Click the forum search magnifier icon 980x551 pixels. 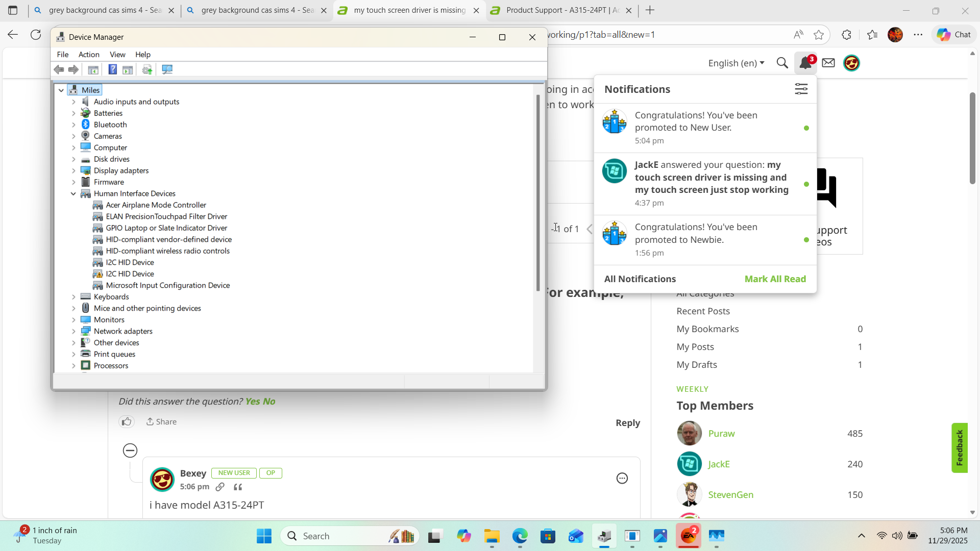tap(782, 63)
